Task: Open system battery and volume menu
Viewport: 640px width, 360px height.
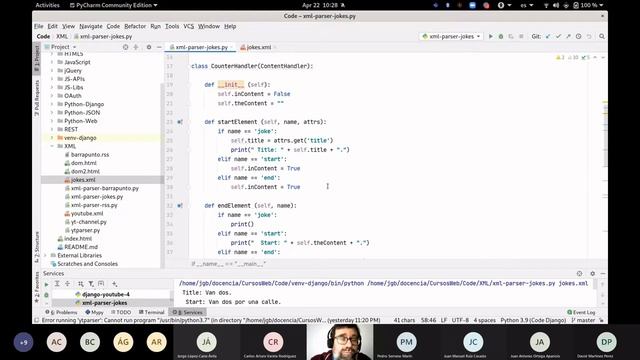Action: pyautogui.click(x=574, y=5)
